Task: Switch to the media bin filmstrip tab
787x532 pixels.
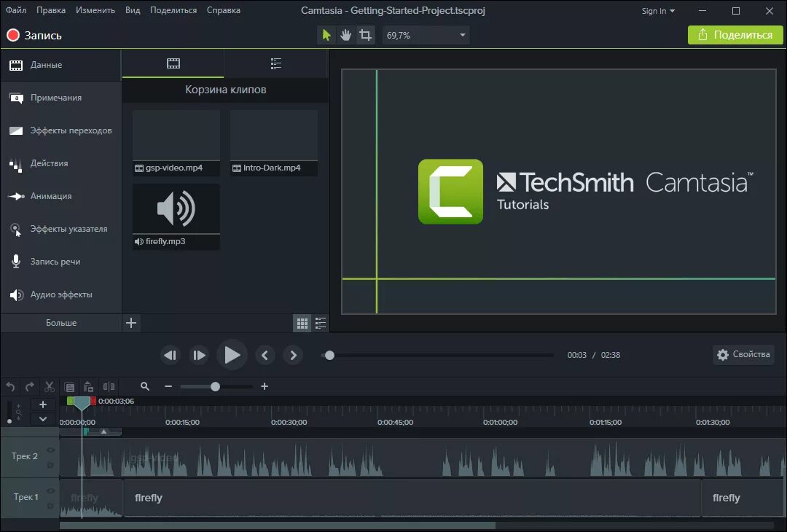Action: tap(173, 63)
